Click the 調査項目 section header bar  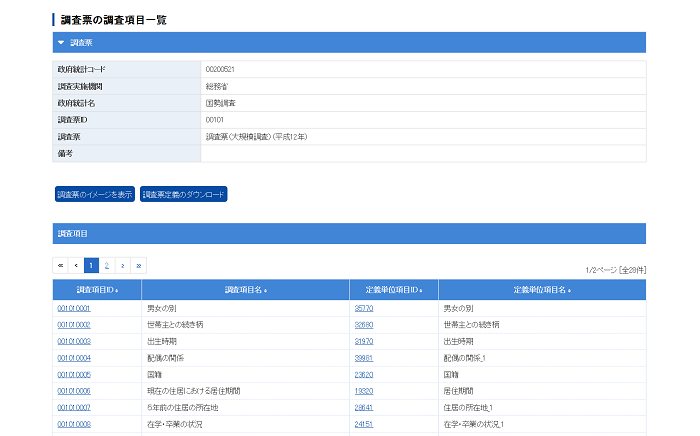[x=349, y=233]
